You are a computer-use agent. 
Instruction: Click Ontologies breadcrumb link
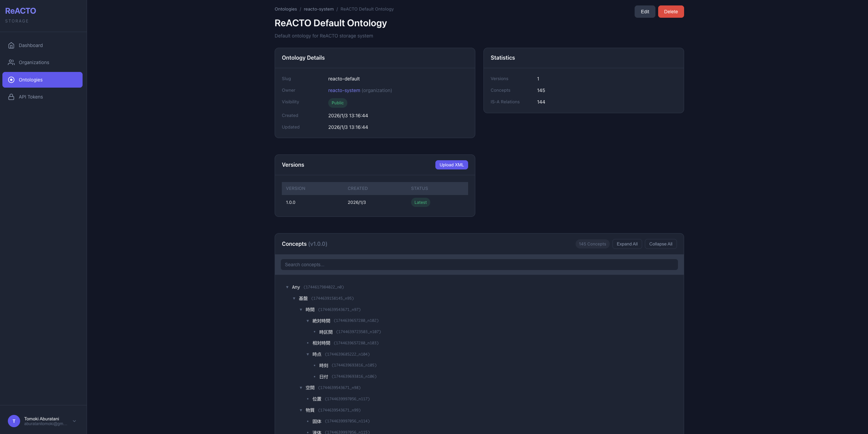[286, 9]
